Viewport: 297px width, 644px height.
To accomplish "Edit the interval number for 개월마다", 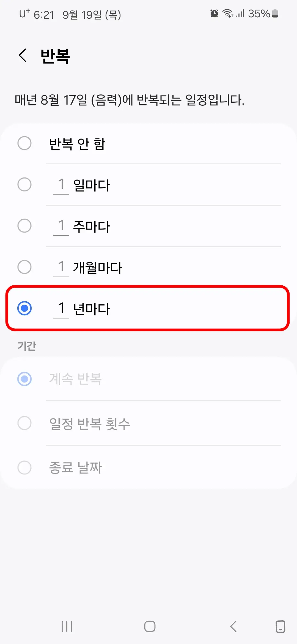I will 61,268.
